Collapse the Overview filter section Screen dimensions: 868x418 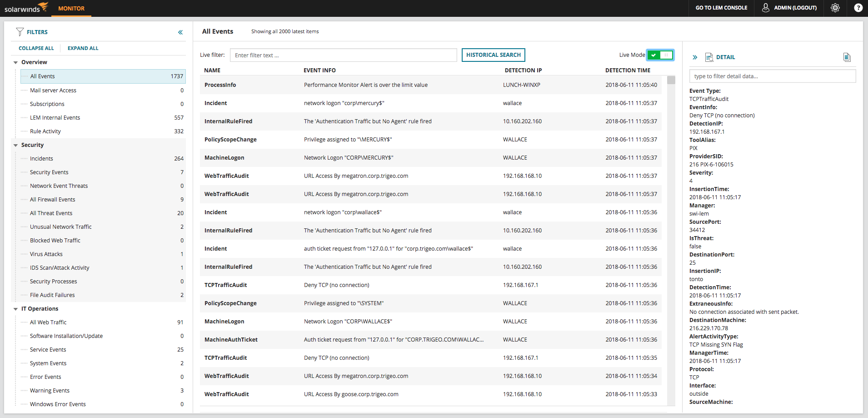tap(15, 62)
